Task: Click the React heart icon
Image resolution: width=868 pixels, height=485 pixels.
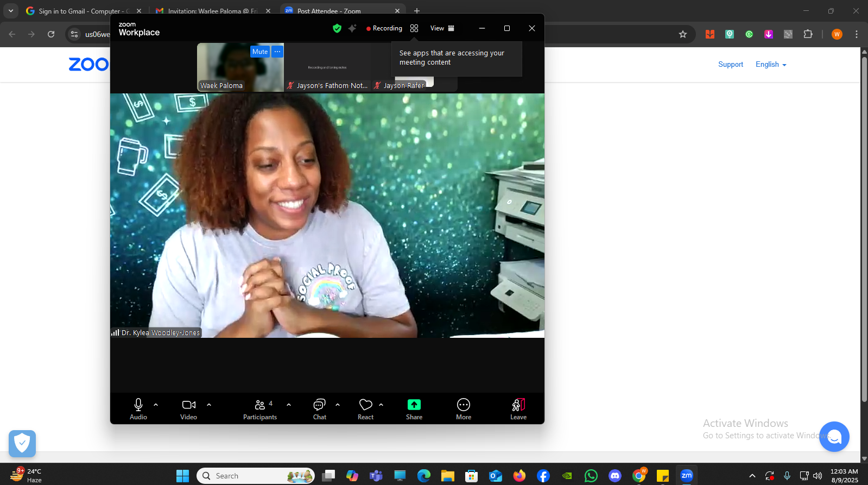Action: coord(365,405)
